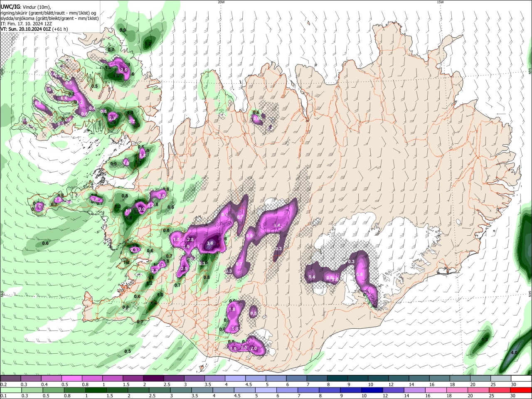This screenshot has width=532, height=399.
Task: Select the '3.6' precipitation value on the map
Action: click(210, 244)
